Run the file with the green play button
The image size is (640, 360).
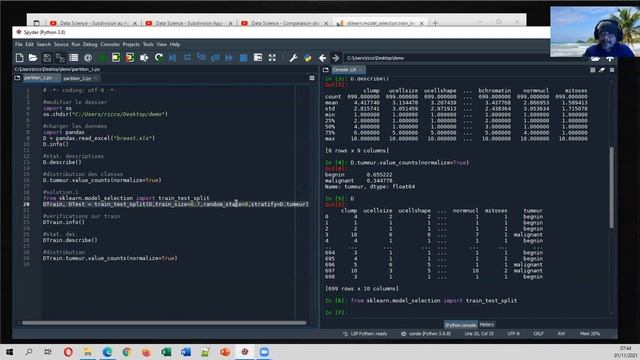102,58
